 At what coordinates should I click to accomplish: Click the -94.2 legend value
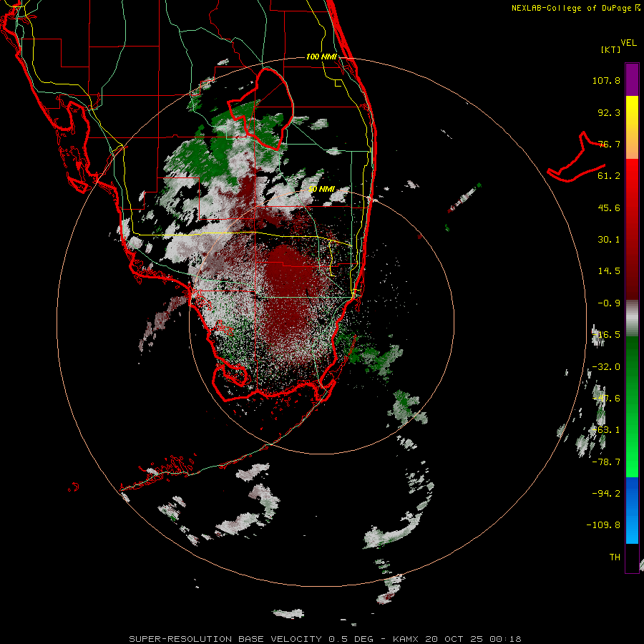(x=606, y=493)
